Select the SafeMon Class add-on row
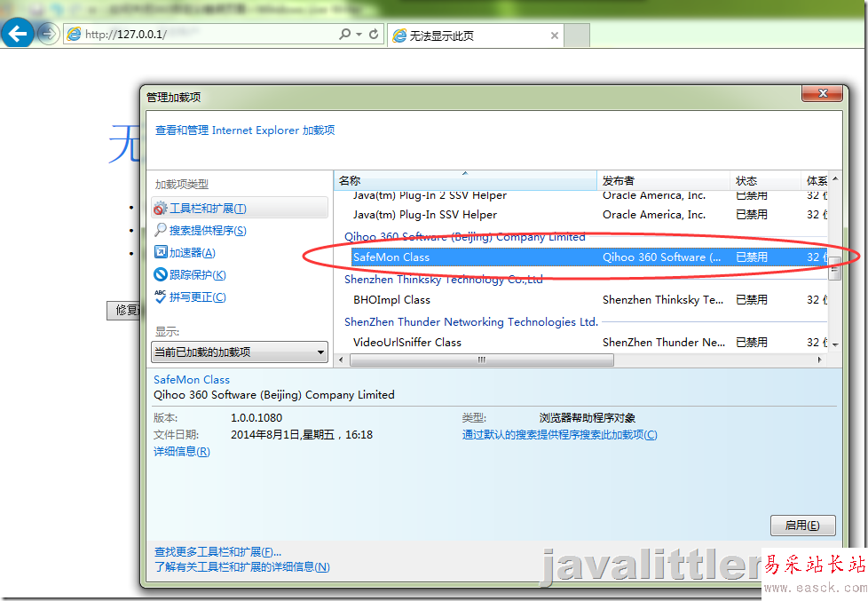The image size is (868, 601). point(589,257)
